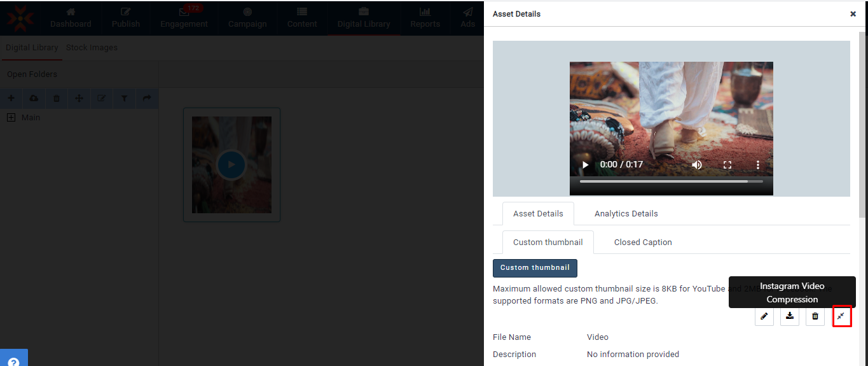Open the video player three-dot options menu

coord(758,165)
